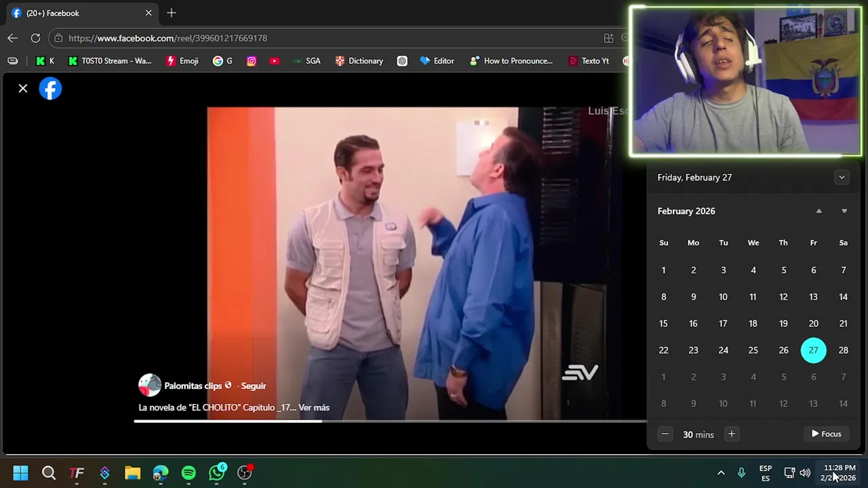The image size is (868, 488).
Task: Close the (20+) Facebook tab
Action: click(x=149, y=13)
